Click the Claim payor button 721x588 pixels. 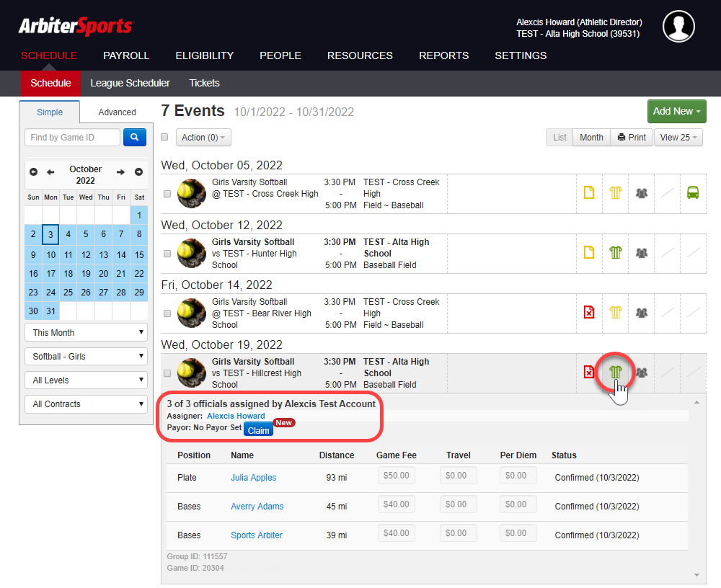click(x=258, y=430)
